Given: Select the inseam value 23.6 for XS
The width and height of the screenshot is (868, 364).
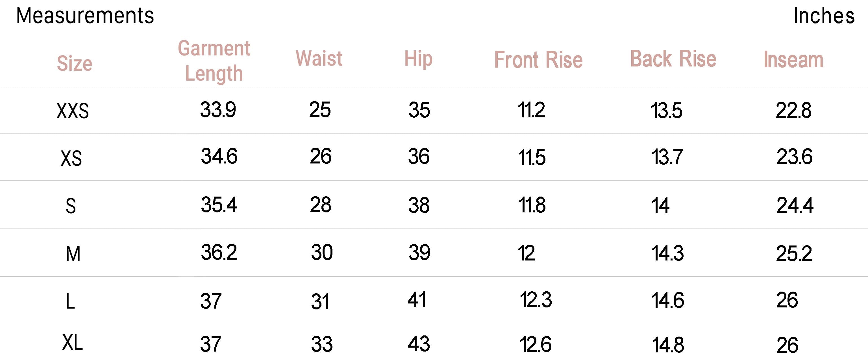Looking at the screenshot, I should click(794, 157).
